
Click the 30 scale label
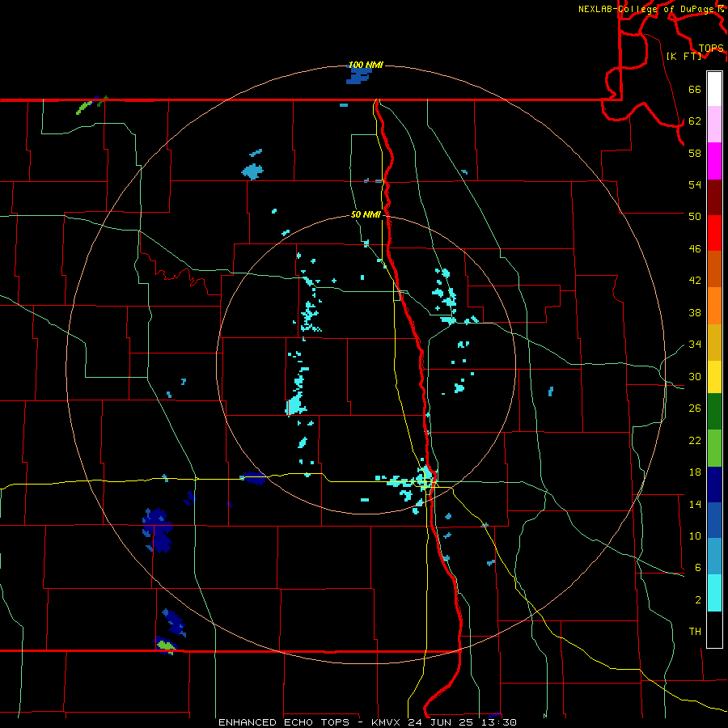[695, 376]
